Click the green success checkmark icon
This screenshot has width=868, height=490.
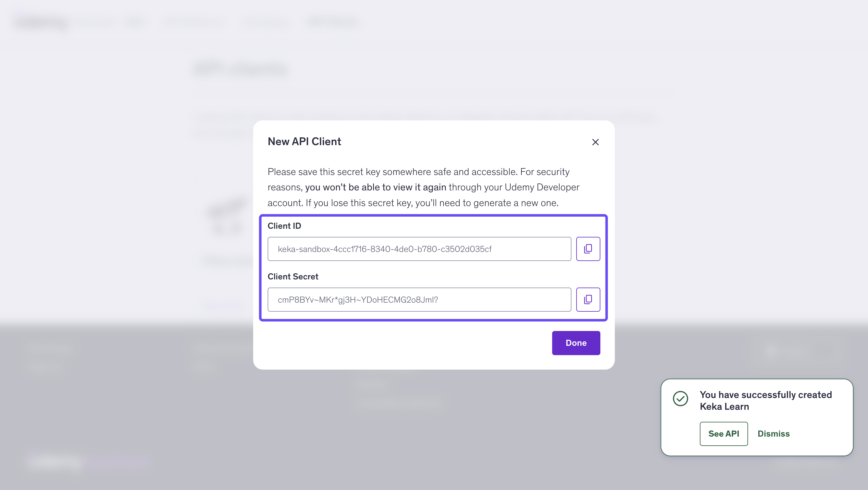coord(680,399)
